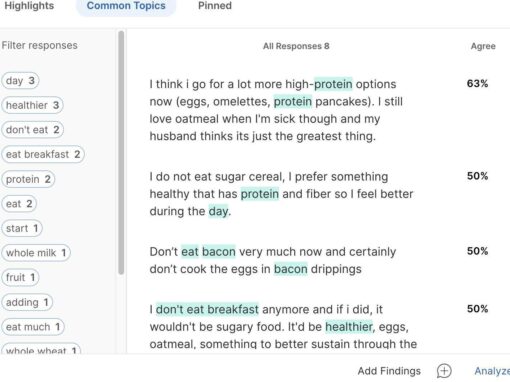Click the Add Findings plus icon

tap(444, 371)
